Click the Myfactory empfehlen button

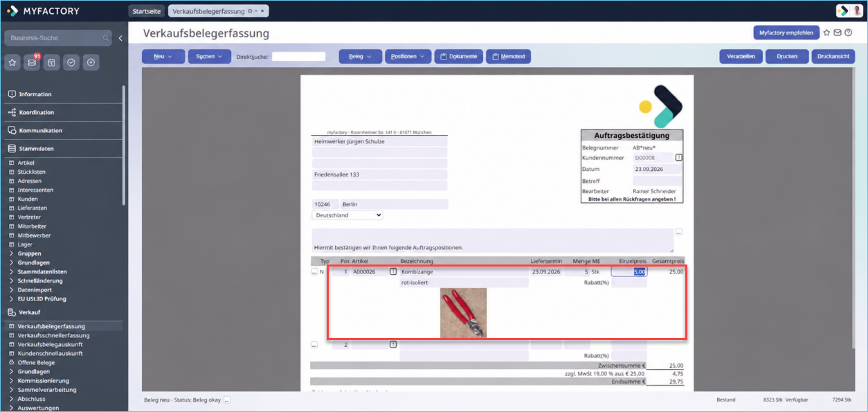[x=786, y=33]
